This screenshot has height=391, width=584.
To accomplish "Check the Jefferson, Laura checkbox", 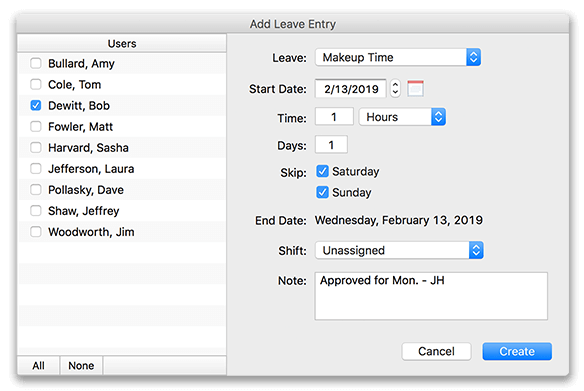I will [x=36, y=168].
